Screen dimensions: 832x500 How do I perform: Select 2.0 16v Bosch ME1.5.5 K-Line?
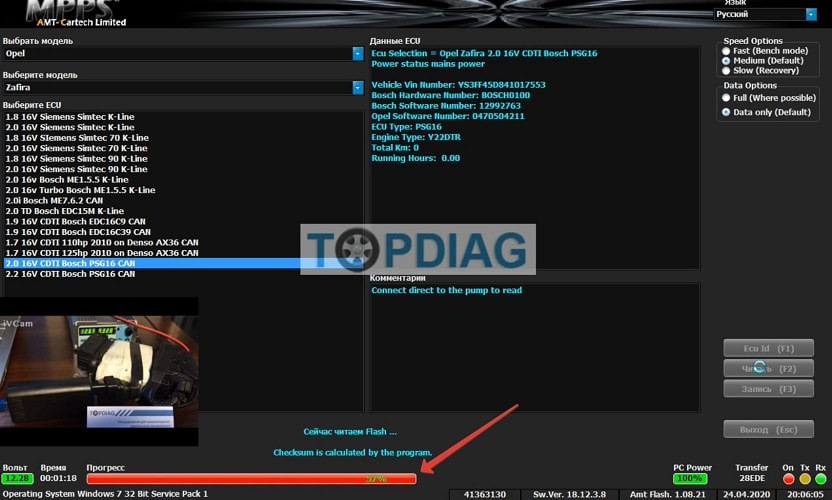pos(67,179)
